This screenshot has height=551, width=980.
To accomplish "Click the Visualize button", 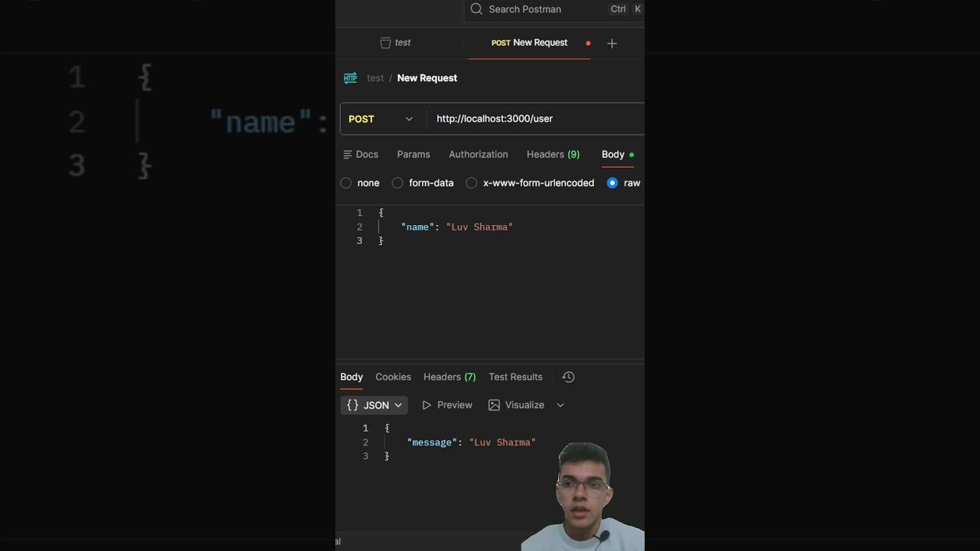I will point(516,406).
